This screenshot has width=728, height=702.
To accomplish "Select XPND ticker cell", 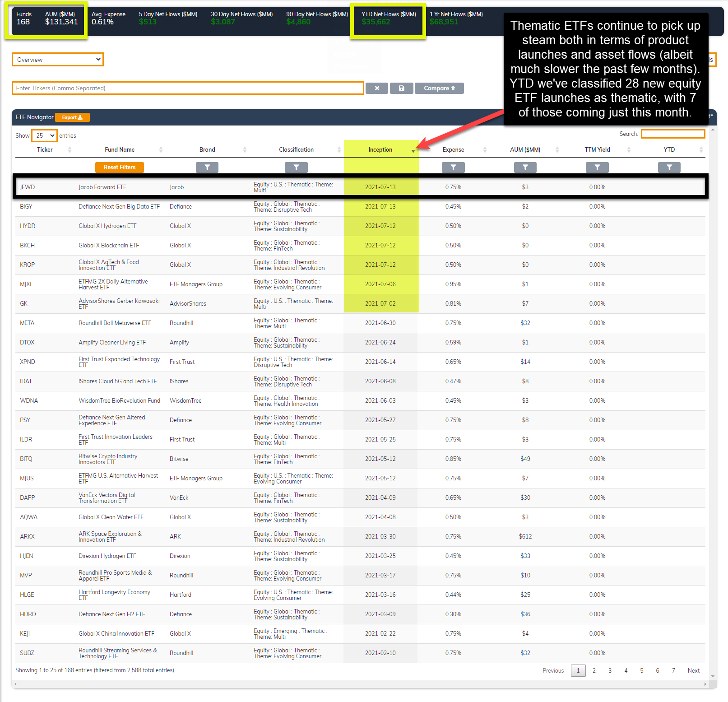I will 28,362.
